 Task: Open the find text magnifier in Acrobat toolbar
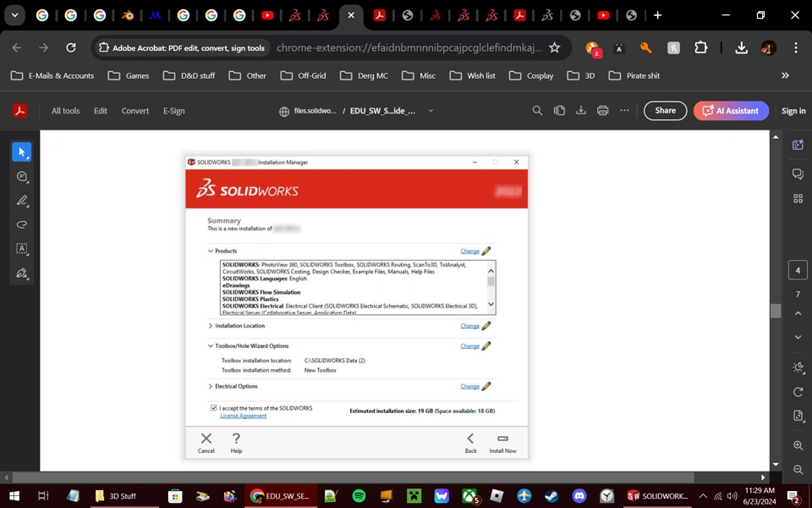coord(538,110)
